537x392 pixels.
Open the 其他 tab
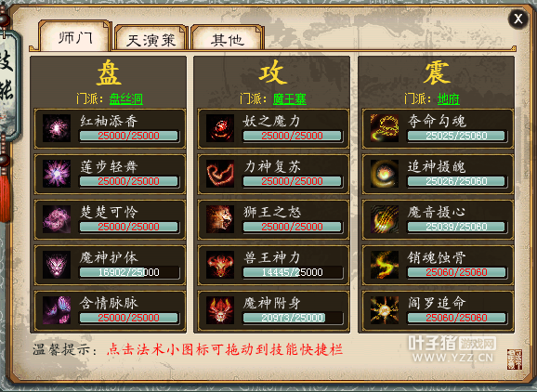(x=228, y=38)
